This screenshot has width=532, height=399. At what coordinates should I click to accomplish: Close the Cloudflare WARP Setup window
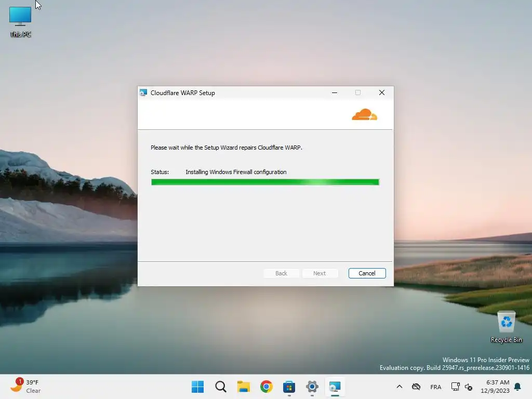[382, 92]
